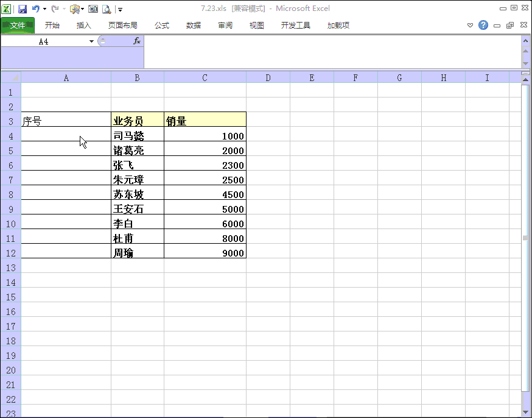This screenshot has height=418, width=532.
Task: Select column C header
Action: (x=205, y=78)
